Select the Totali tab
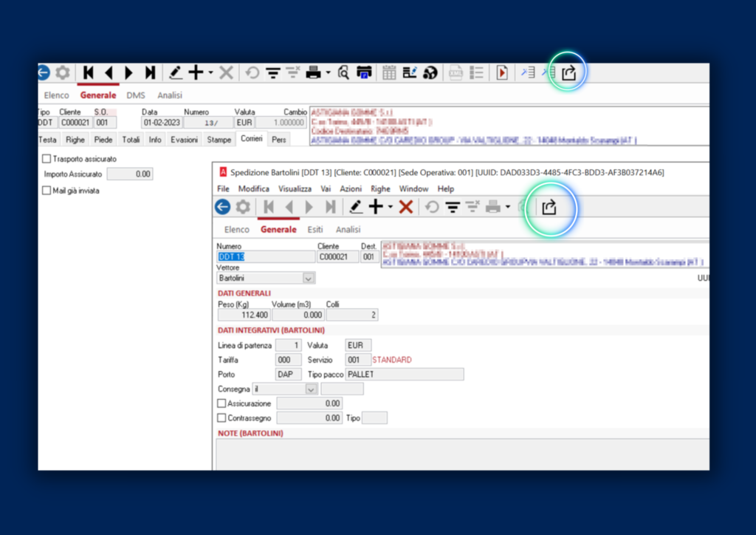This screenshot has width=756, height=535. click(x=131, y=140)
